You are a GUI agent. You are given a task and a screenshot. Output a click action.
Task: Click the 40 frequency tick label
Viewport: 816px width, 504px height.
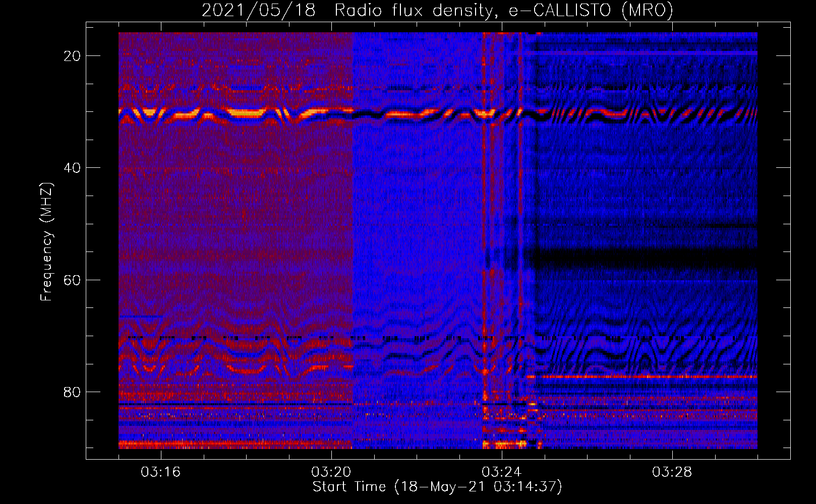pos(73,168)
